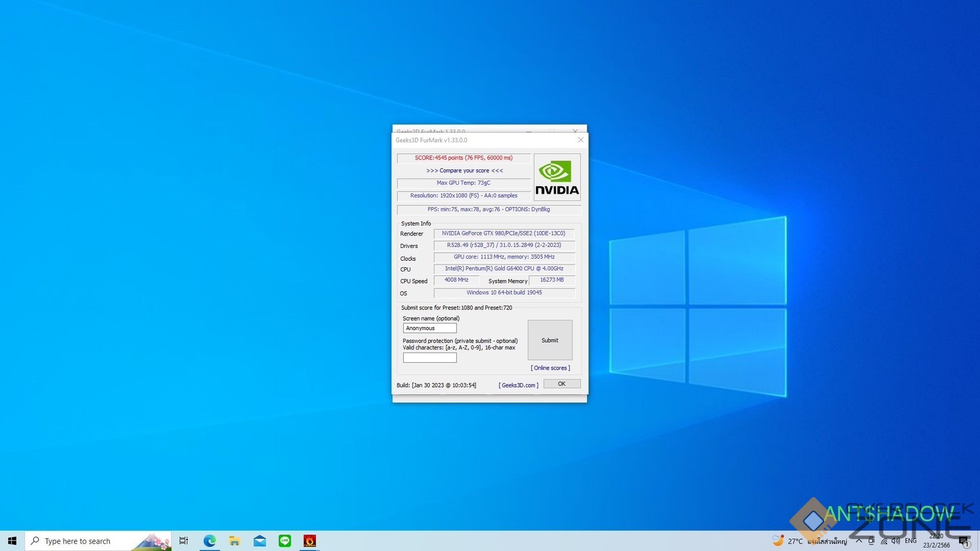Click the Renderer GeForce GTX 980 field

pyautogui.click(x=504, y=234)
